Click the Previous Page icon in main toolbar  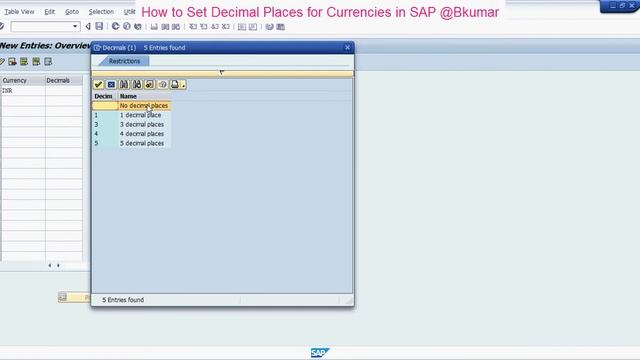tap(204, 27)
